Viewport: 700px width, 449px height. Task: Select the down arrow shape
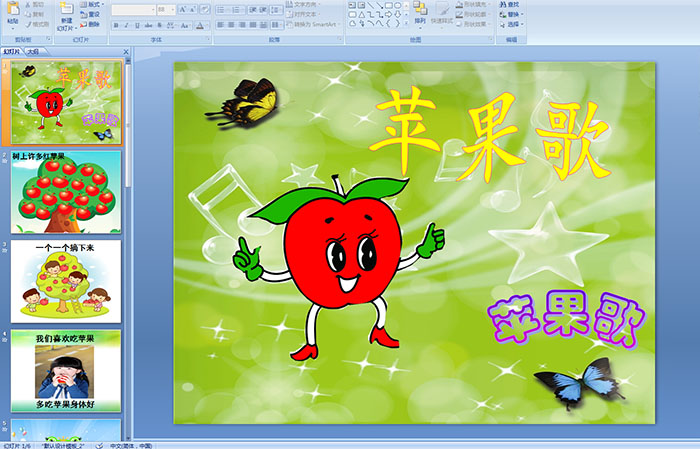click(x=397, y=14)
